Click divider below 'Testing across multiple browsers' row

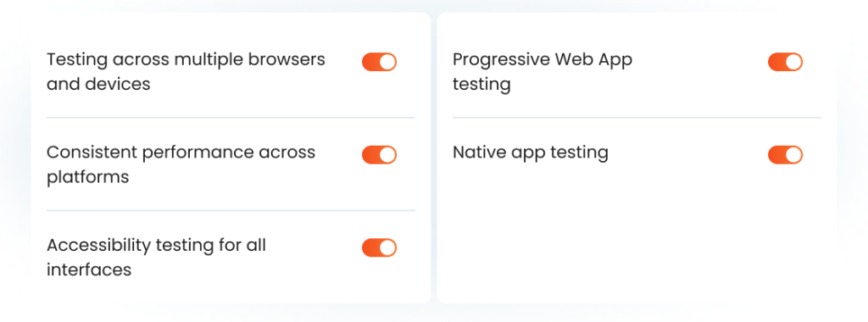[231, 118]
